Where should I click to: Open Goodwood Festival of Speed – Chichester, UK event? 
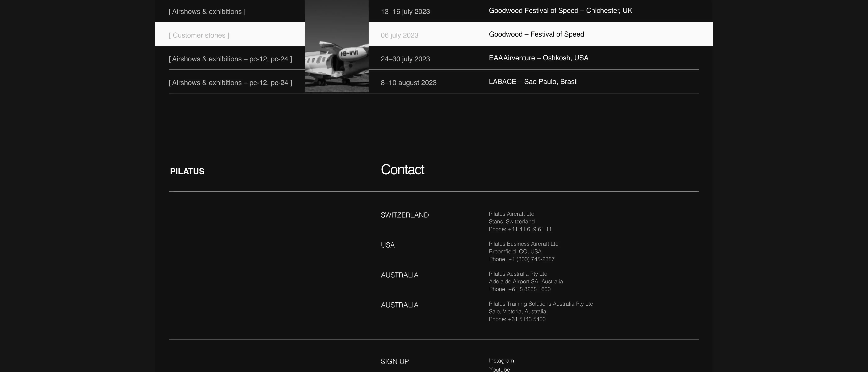pos(560,11)
